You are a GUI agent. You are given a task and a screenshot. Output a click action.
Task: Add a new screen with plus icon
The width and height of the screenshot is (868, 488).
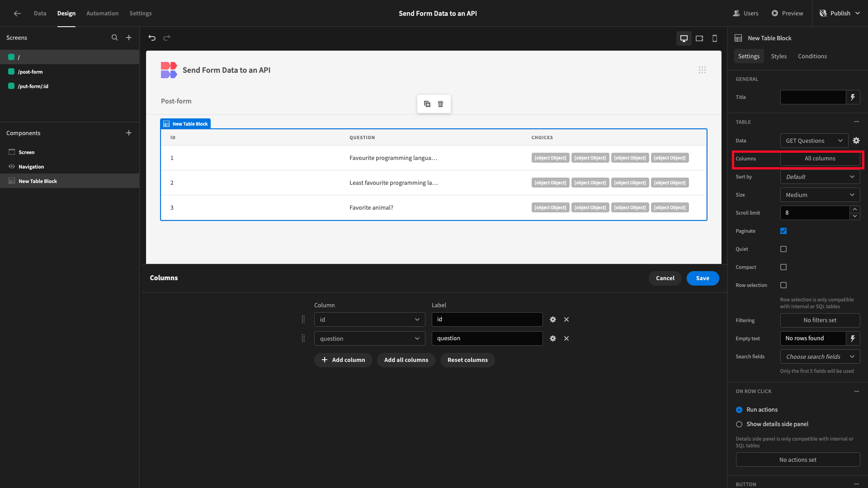tap(129, 38)
